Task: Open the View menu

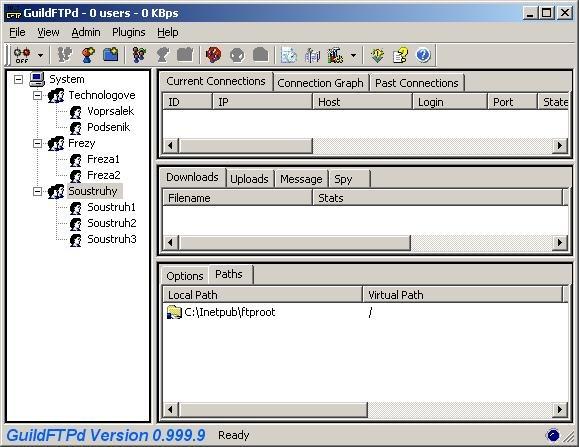Action: tap(48, 32)
